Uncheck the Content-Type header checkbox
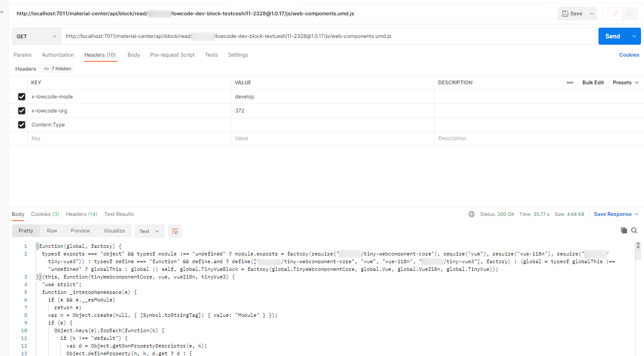Viewport: 644px width, 356px height. point(22,124)
